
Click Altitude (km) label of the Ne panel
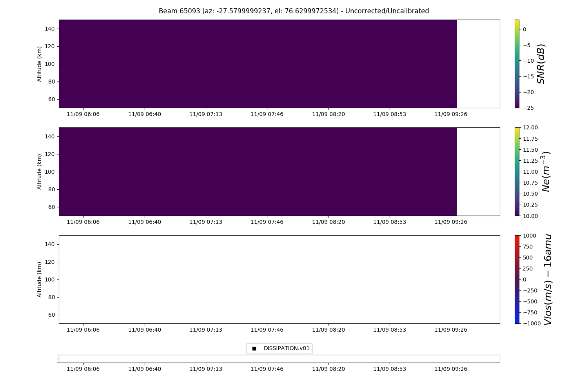pos(40,172)
